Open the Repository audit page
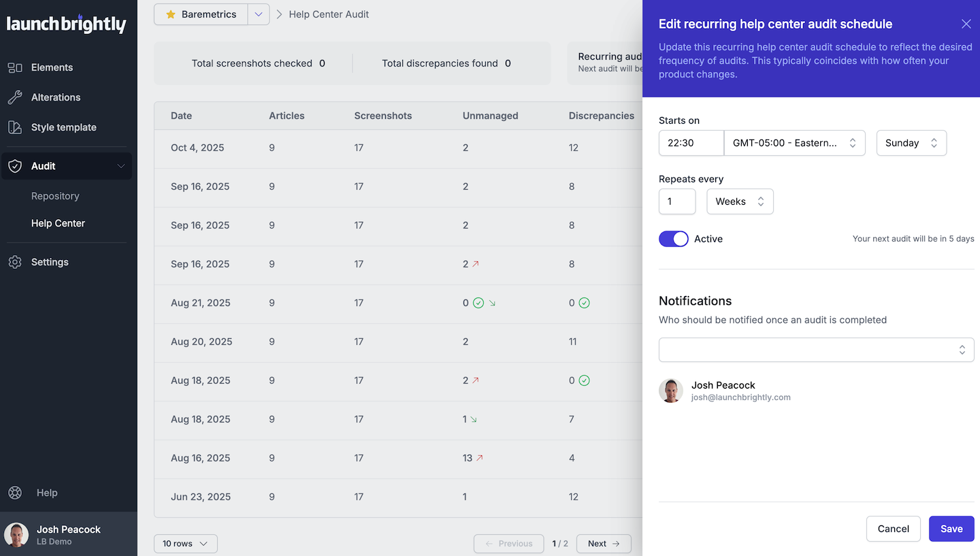980x556 pixels. click(55, 196)
